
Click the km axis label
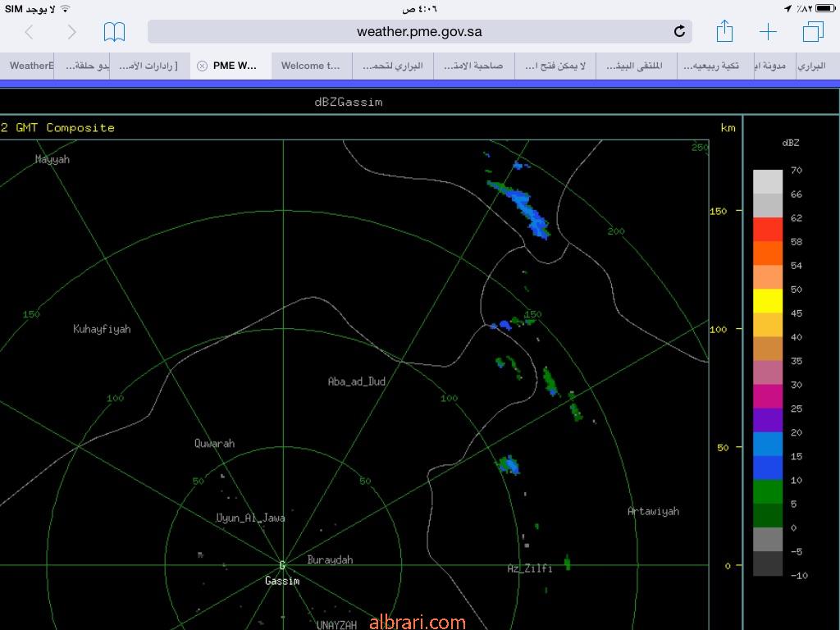coord(728,127)
